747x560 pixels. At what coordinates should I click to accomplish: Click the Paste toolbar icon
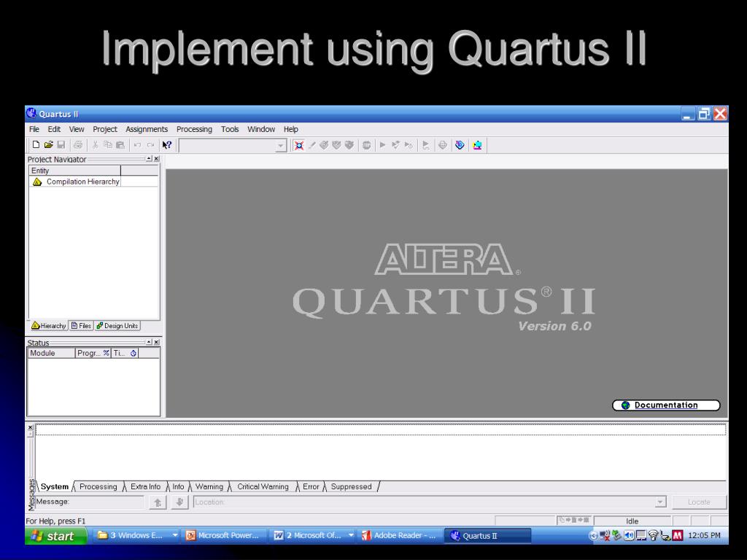[x=120, y=145]
